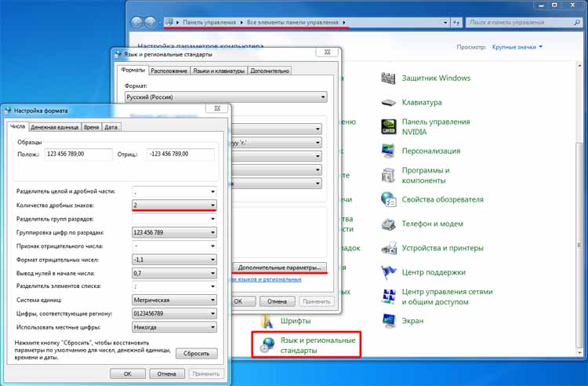Expand Разделитель элементов списка dropdown

212,286
